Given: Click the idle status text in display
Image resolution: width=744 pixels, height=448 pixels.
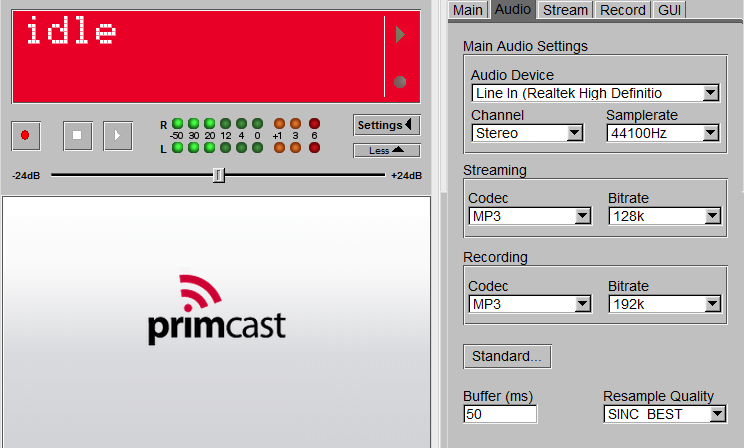Looking at the screenshot, I should (71, 31).
